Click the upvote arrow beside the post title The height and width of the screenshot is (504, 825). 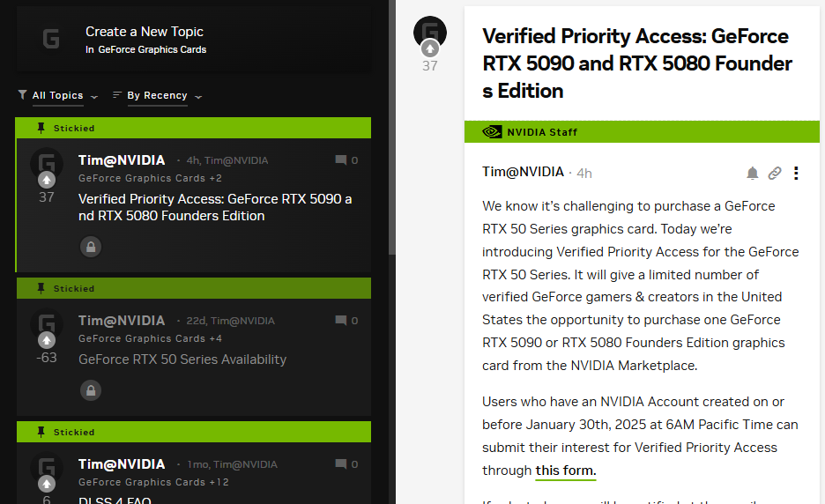[x=430, y=48]
